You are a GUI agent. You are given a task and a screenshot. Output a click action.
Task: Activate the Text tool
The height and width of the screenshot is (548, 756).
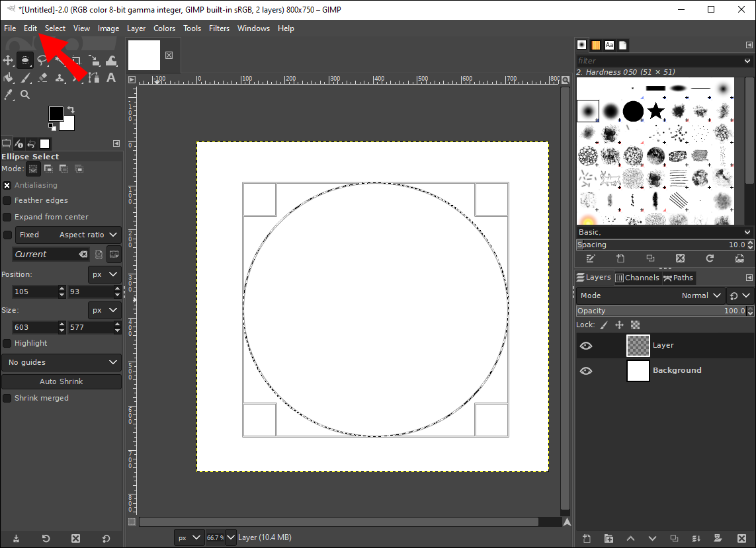[x=111, y=78]
